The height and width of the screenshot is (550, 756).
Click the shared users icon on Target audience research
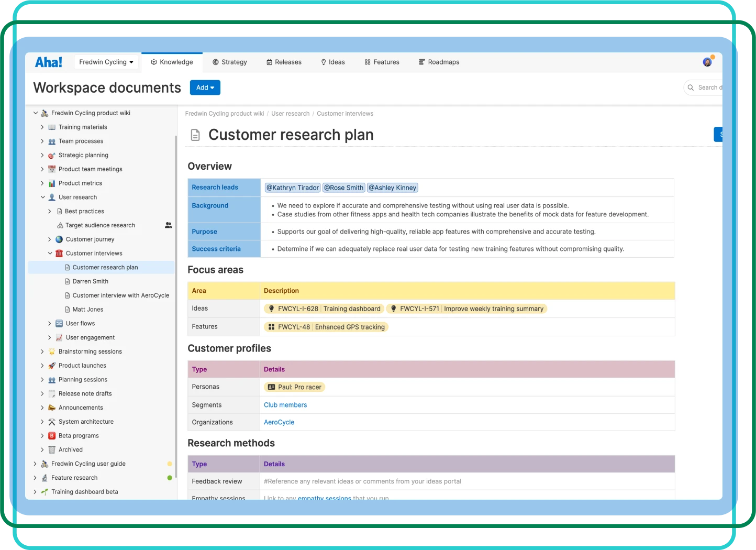(x=169, y=225)
